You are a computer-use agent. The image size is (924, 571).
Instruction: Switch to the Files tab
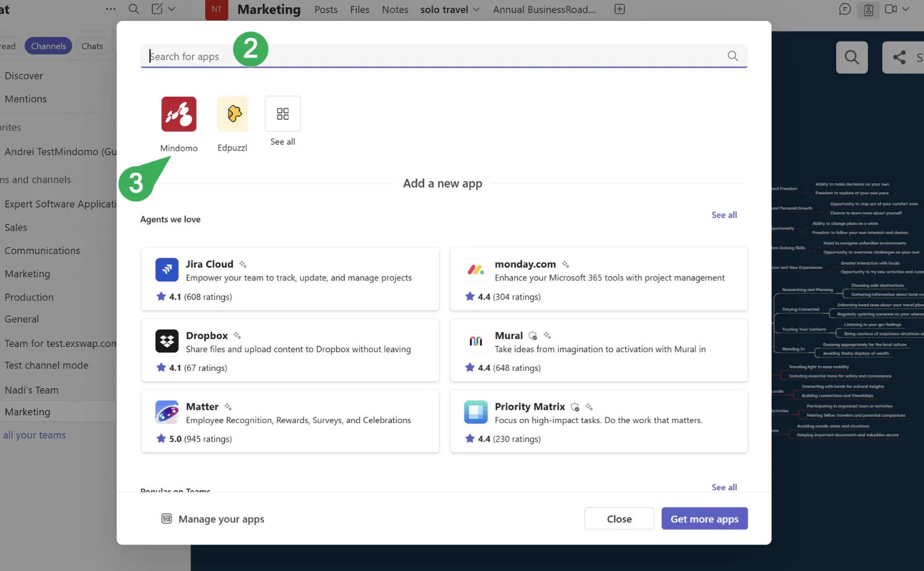pyautogui.click(x=360, y=10)
